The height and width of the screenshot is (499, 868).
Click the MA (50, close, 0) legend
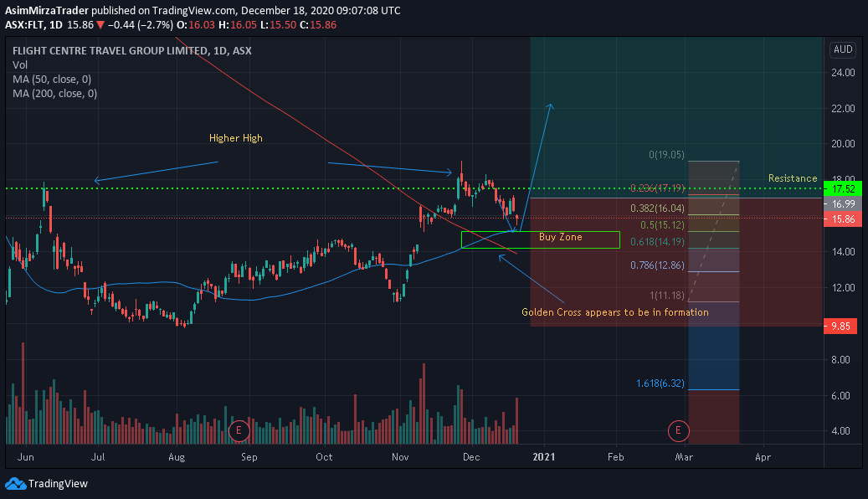52,80
